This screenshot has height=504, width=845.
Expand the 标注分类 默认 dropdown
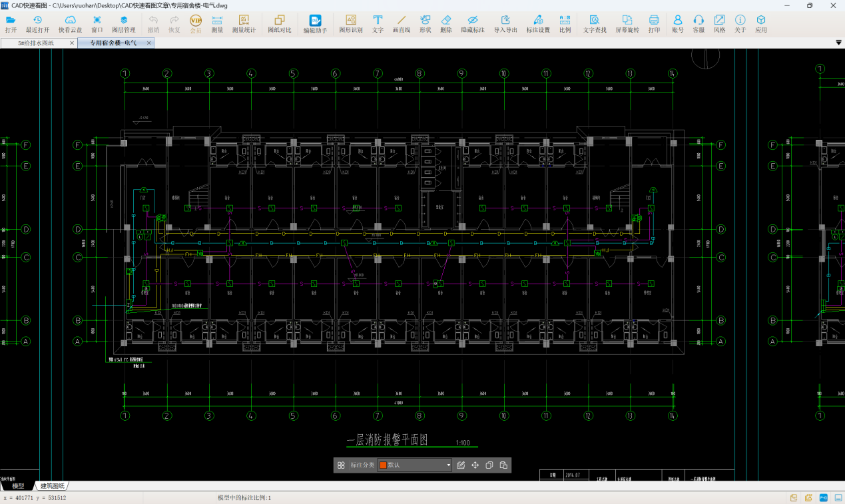click(448, 465)
